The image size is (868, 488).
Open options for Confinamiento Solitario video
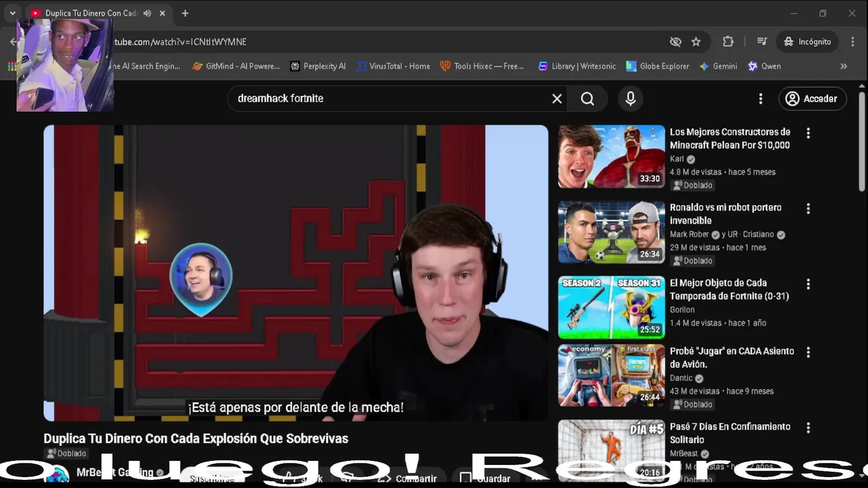click(x=808, y=428)
